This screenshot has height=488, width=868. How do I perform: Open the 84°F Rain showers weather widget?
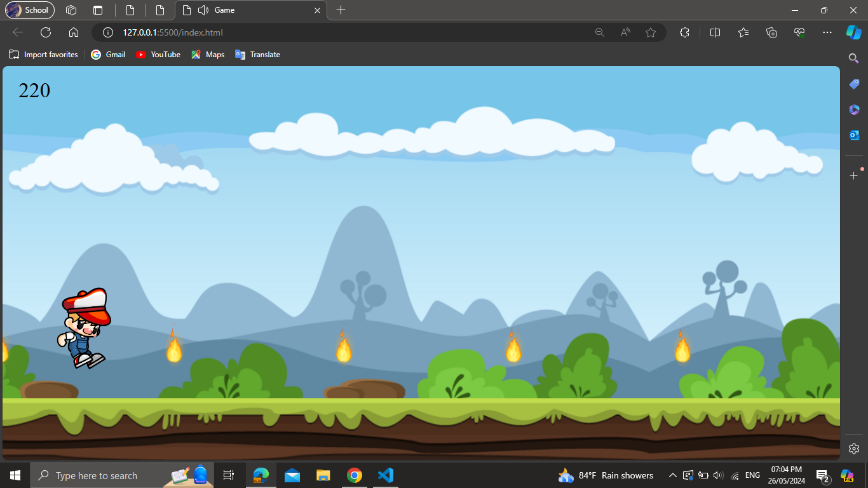click(606, 475)
